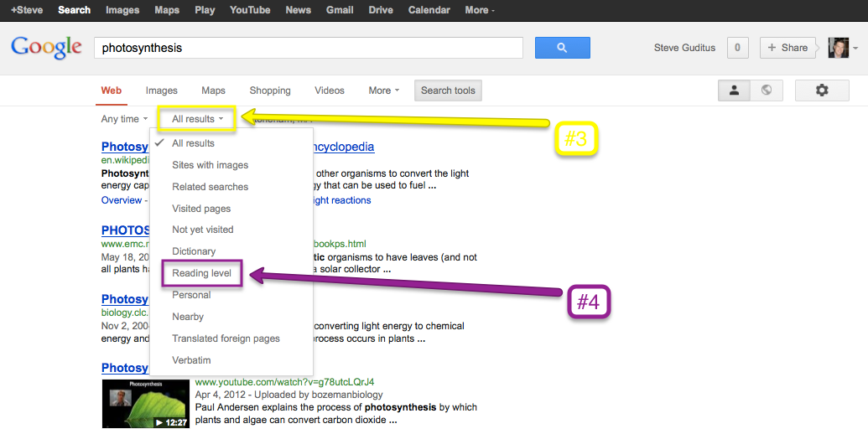
Task: Open Gmail in the top black bar
Action: click(x=340, y=10)
